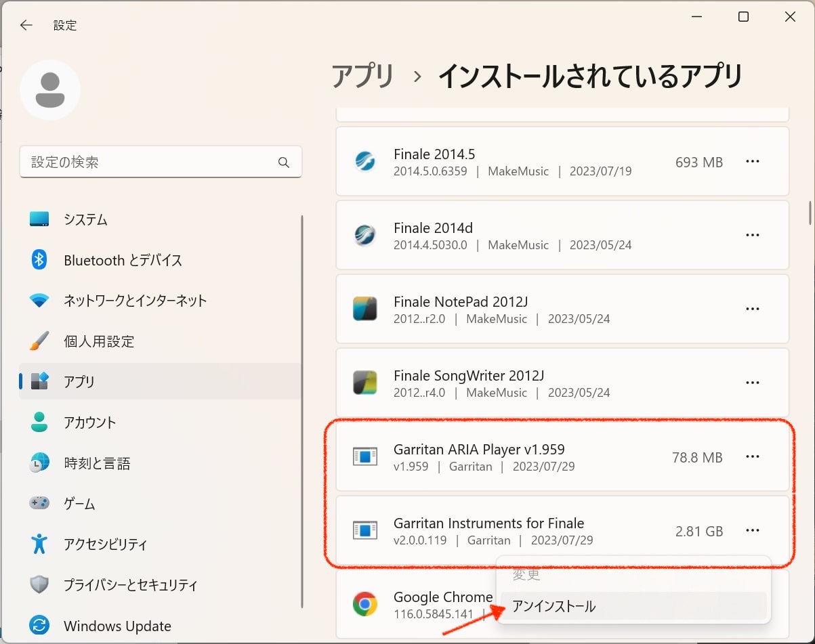Click the gamepad ゲーム icon
This screenshot has width=815, height=644.
coord(39,504)
